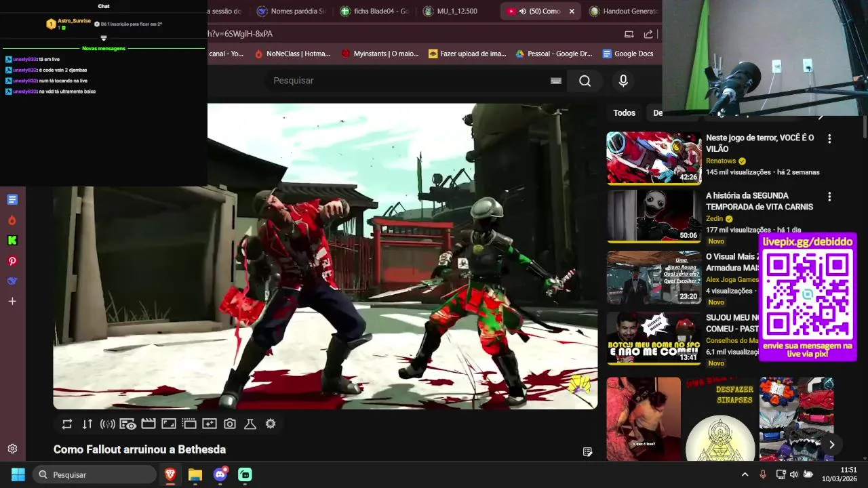
Task: Select the 'Todos' filter chip
Action: [x=624, y=113]
